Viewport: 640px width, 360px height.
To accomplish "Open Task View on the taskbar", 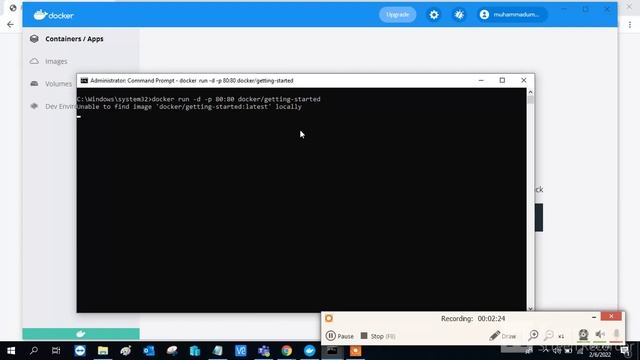I will coord(56,351).
